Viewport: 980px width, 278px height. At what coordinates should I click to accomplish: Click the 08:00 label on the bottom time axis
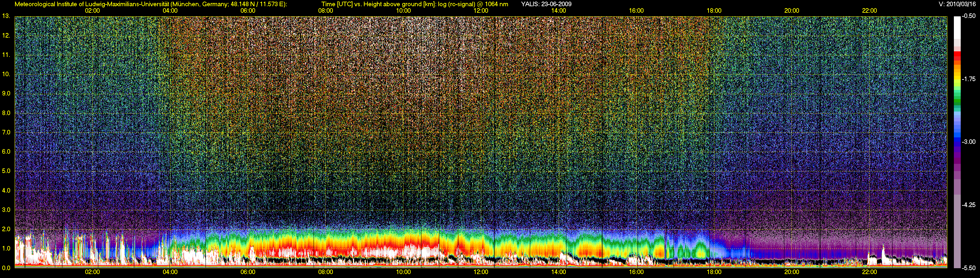326,272
